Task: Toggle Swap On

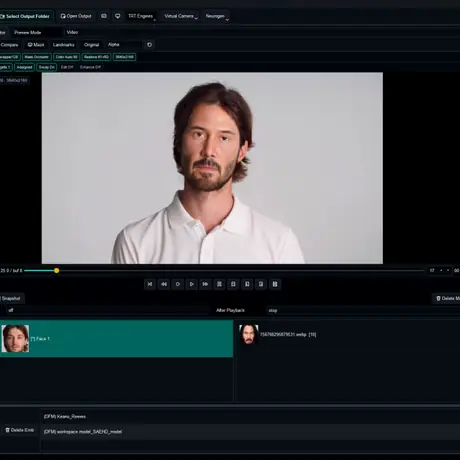Action: pyautogui.click(x=46, y=67)
